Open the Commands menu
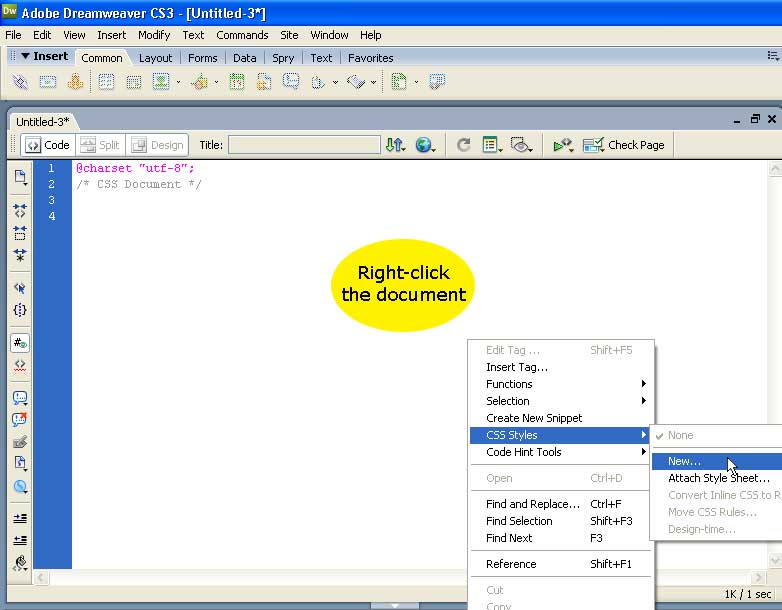782x610 pixels. coord(242,35)
